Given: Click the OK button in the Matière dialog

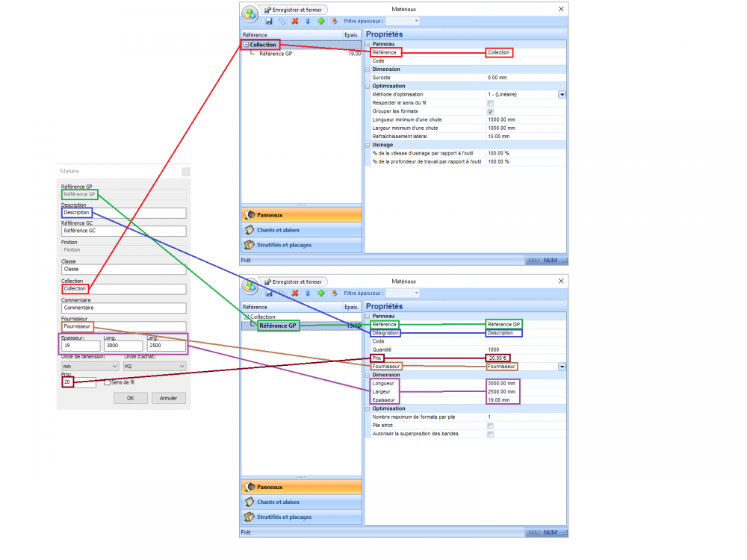Looking at the screenshot, I should point(130,398).
